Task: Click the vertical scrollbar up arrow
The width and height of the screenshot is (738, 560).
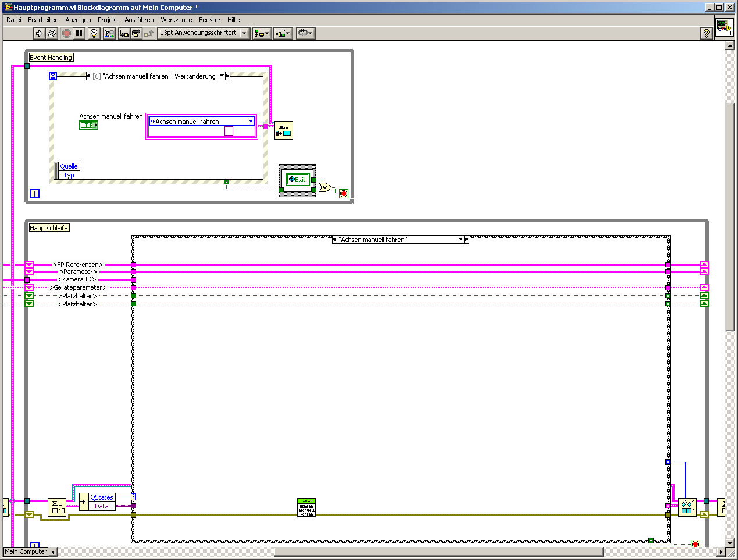Action: point(730,45)
